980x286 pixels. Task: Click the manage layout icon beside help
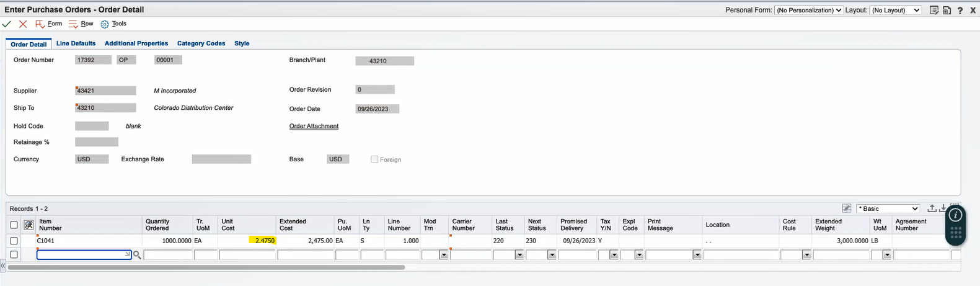point(947,10)
